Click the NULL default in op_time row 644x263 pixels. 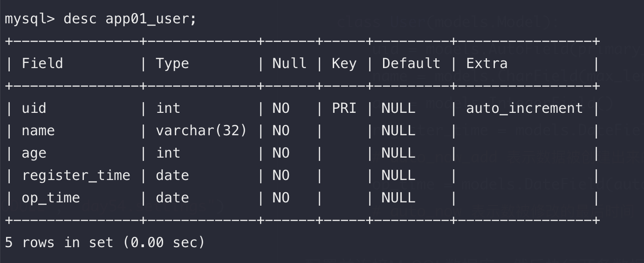pyautogui.click(x=398, y=198)
